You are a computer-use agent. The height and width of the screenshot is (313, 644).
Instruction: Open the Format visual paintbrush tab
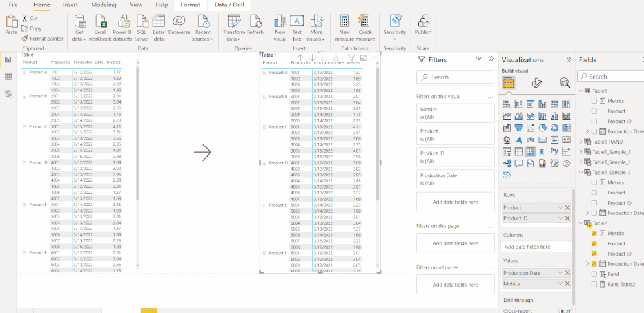tap(536, 83)
